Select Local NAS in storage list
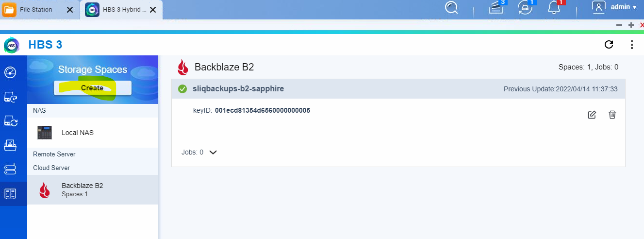 tap(93, 133)
